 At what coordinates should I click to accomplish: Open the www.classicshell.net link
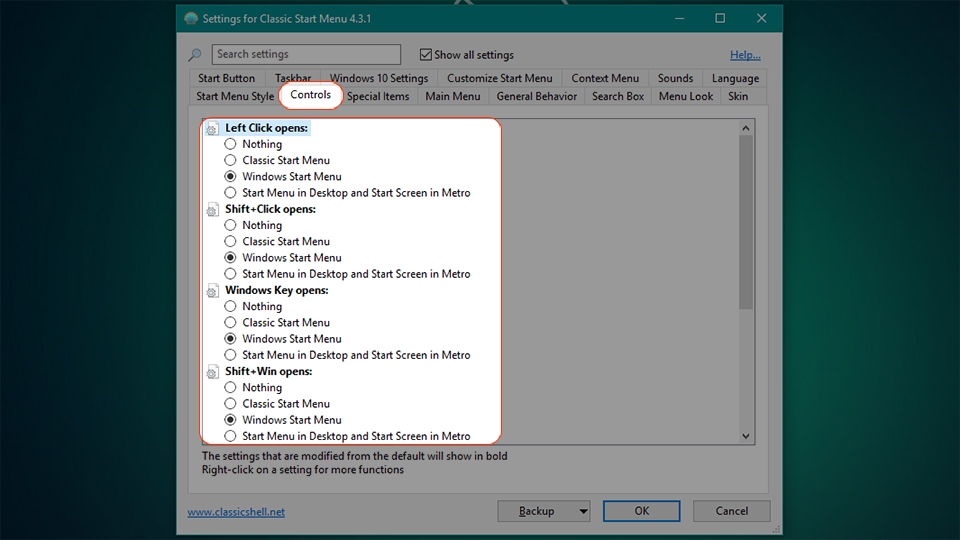click(236, 512)
